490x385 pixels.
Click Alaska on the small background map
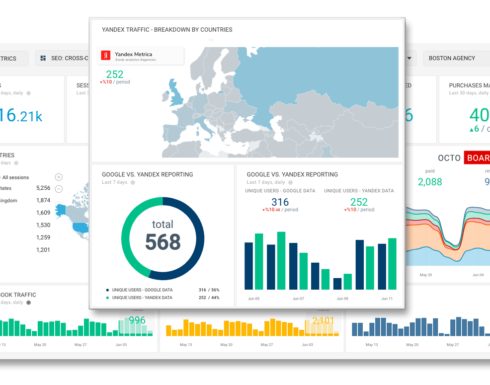pyautogui.click(x=61, y=211)
